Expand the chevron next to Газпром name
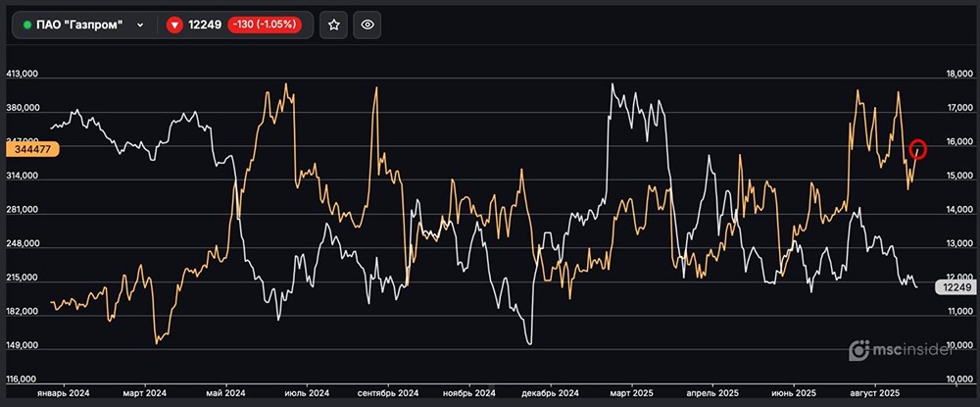 140,25
